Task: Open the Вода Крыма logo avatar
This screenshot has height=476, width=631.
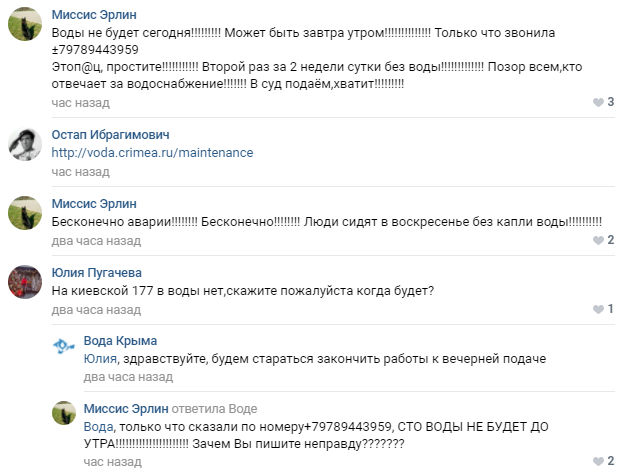Action: coord(64,346)
